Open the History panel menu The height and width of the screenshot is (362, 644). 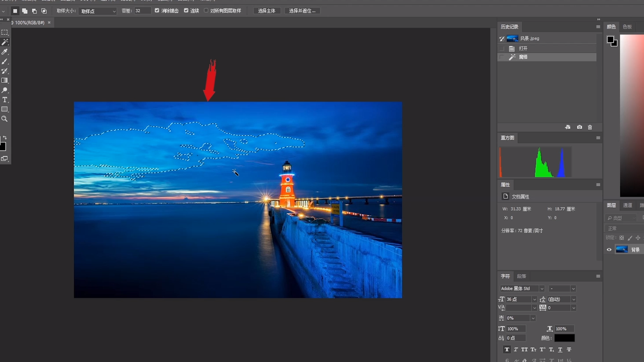point(598,27)
